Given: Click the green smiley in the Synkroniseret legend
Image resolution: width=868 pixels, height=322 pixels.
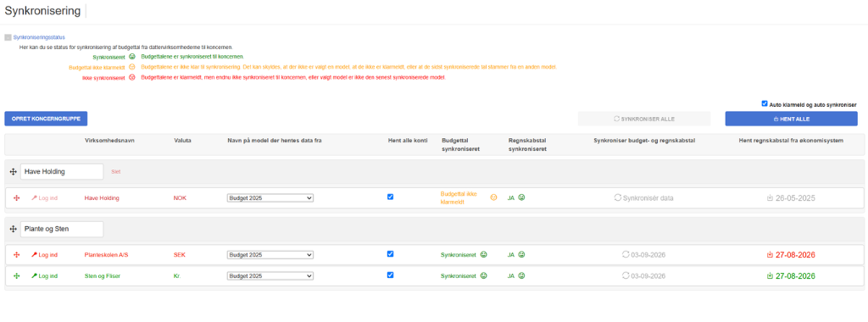Looking at the screenshot, I should (x=131, y=57).
